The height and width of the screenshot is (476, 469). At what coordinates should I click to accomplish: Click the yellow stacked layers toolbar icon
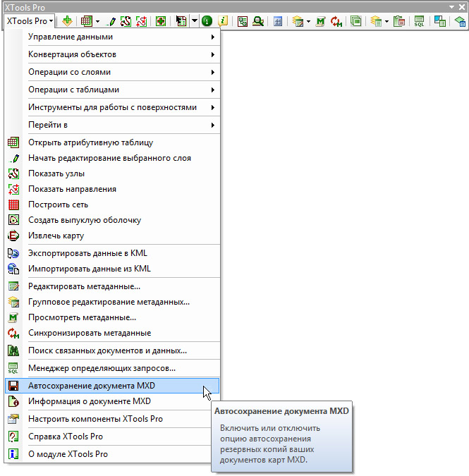376,21
